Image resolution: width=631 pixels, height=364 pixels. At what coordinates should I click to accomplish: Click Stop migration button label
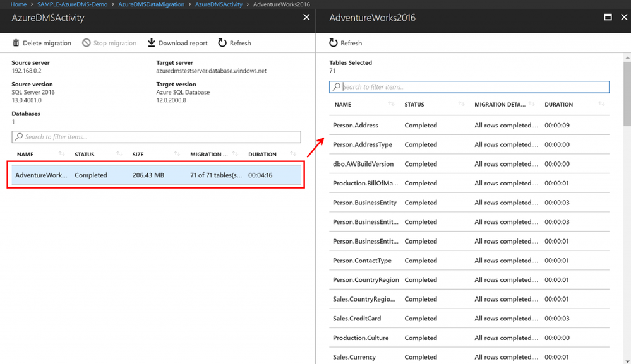115,43
